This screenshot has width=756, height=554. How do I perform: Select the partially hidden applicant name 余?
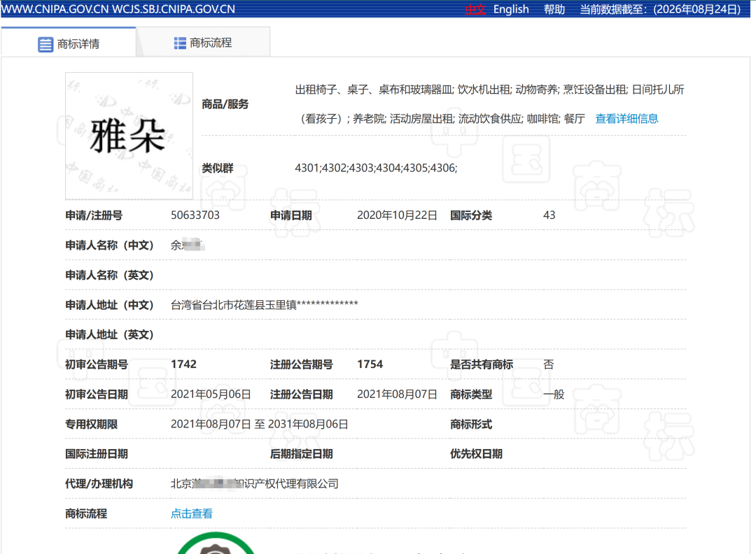click(x=188, y=246)
